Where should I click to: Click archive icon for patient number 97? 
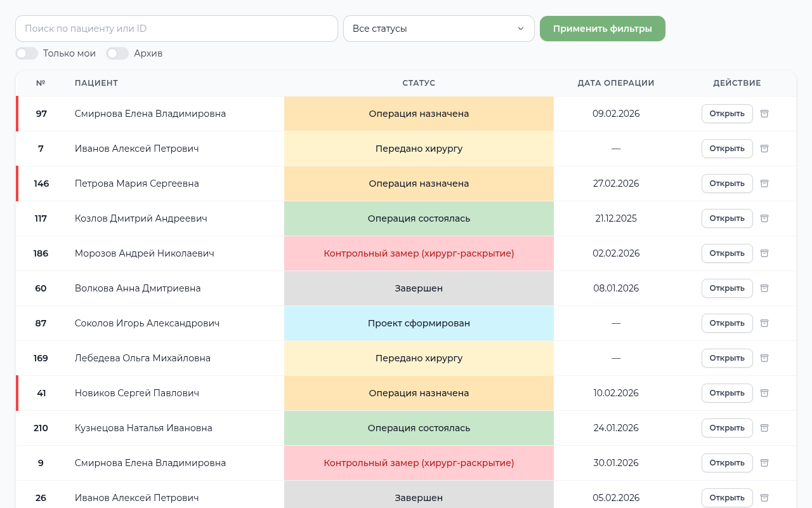click(764, 114)
